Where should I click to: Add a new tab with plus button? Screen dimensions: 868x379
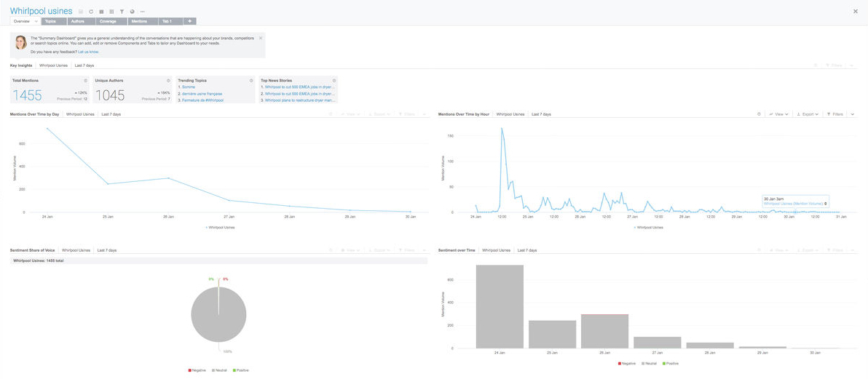pyautogui.click(x=189, y=21)
